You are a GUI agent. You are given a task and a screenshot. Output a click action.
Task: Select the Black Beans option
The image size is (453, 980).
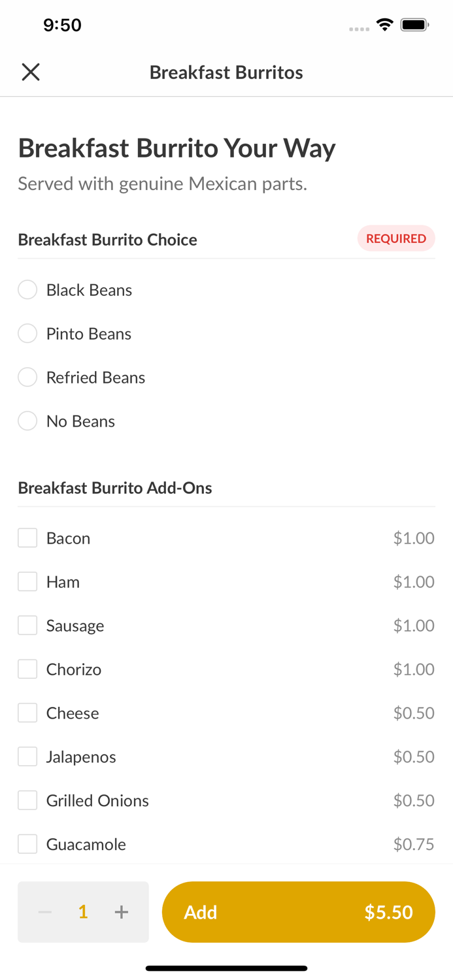point(27,289)
